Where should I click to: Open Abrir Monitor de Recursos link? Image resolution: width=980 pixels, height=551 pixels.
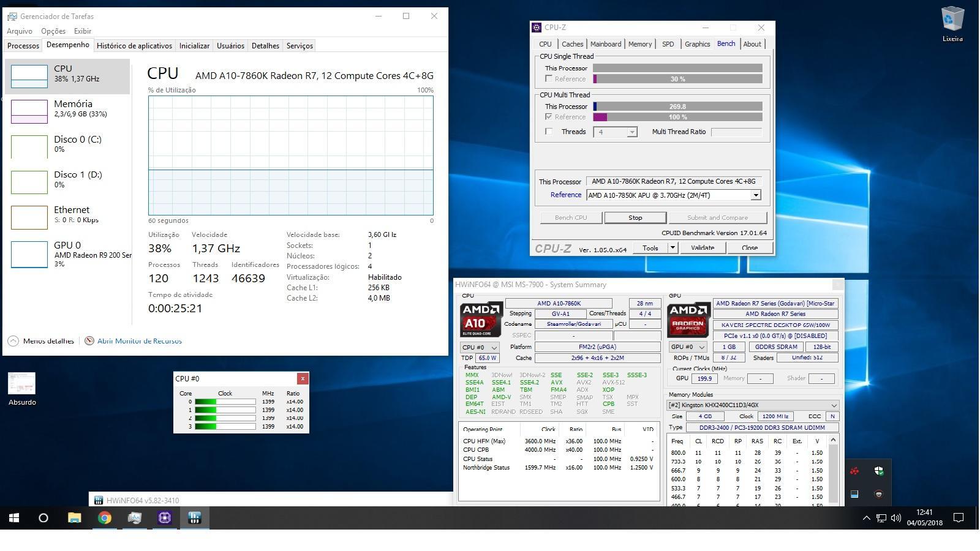(140, 341)
